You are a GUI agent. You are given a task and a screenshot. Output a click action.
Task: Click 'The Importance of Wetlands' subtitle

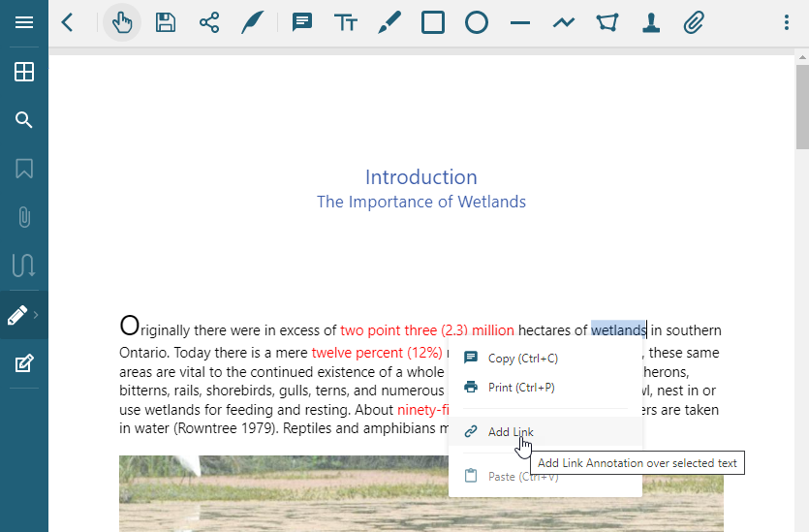(x=421, y=202)
